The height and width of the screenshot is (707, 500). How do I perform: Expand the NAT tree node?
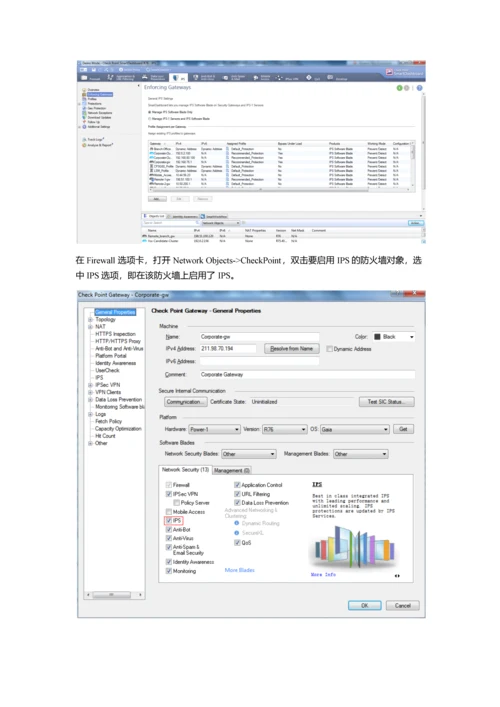(90, 327)
